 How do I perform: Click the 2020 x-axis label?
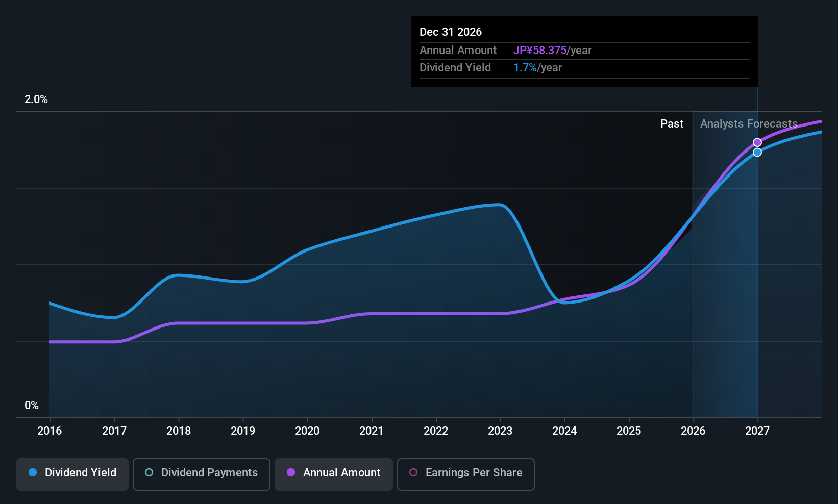pyautogui.click(x=307, y=431)
